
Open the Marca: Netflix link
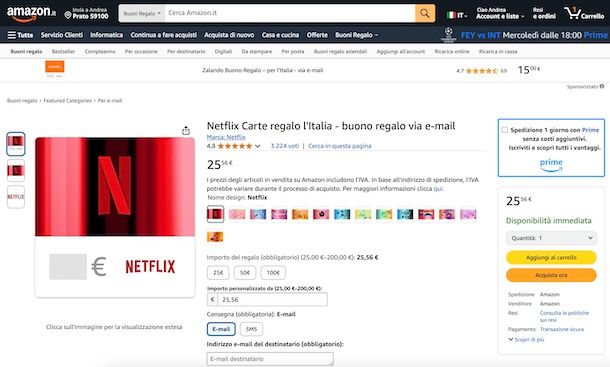(226, 137)
